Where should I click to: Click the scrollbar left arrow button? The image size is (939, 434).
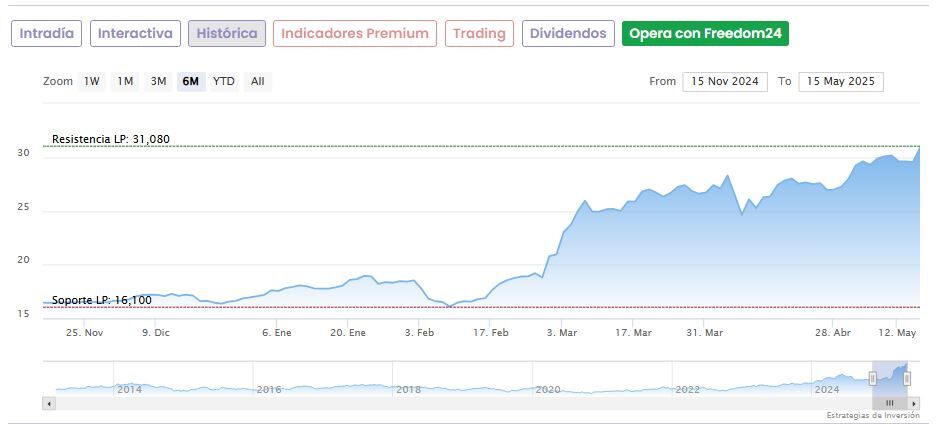tap(49, 403)
